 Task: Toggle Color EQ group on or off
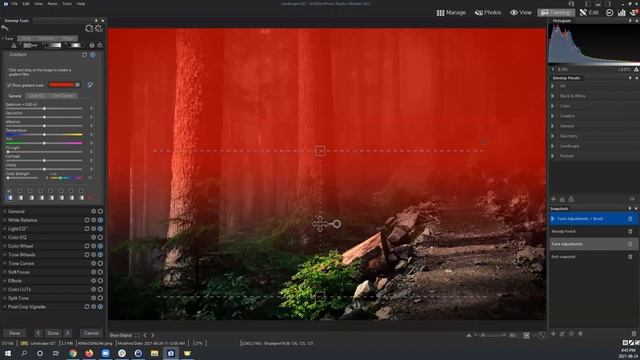tap(100, 237)
